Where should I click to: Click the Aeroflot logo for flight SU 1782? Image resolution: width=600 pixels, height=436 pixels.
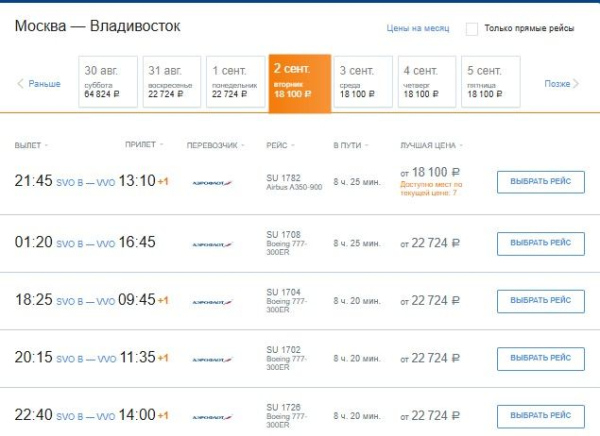coord(211,183)
